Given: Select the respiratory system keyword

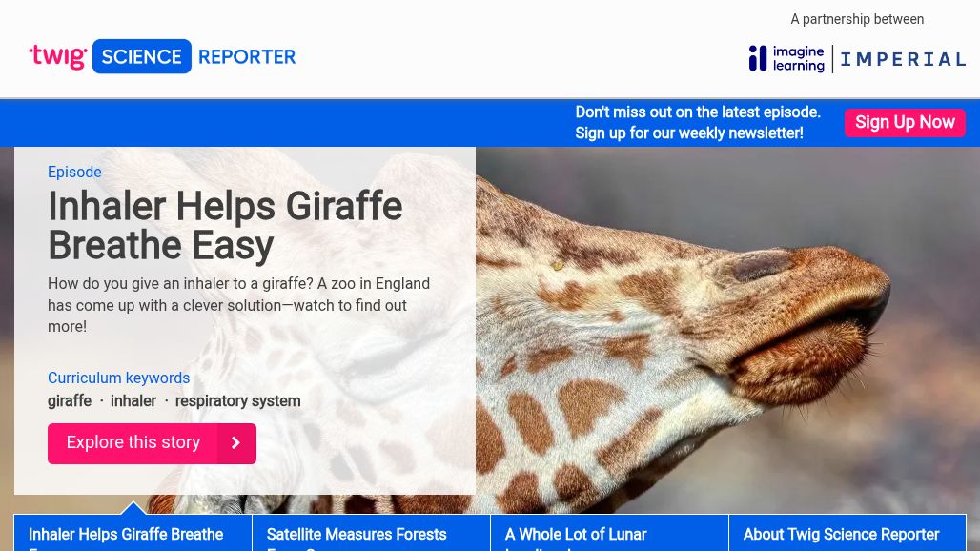Looking at the screenshot, I should click(237, 401).
